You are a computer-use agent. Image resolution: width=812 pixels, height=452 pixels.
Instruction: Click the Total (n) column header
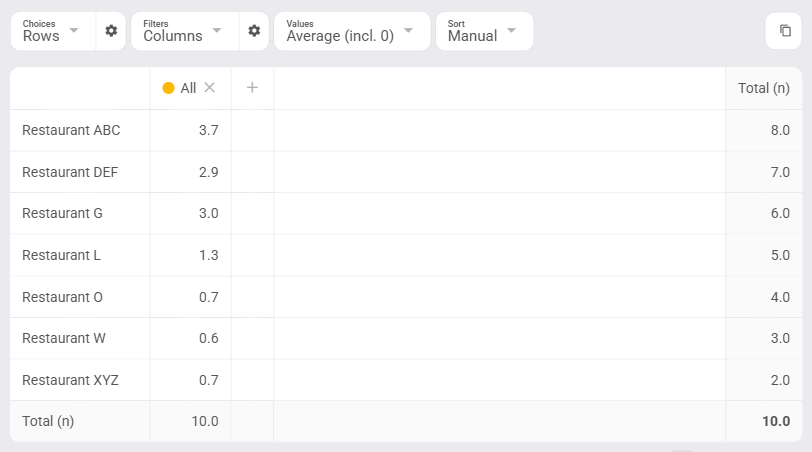point(764,88)
